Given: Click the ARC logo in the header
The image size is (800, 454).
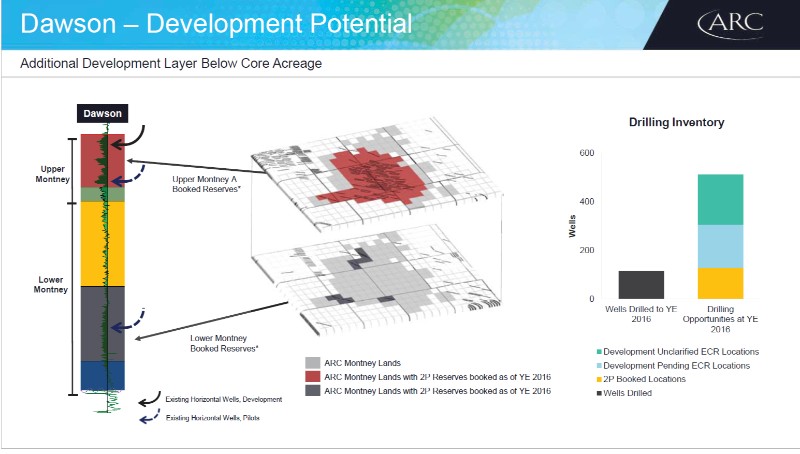Looking at the screenshot, I should 730,23.
